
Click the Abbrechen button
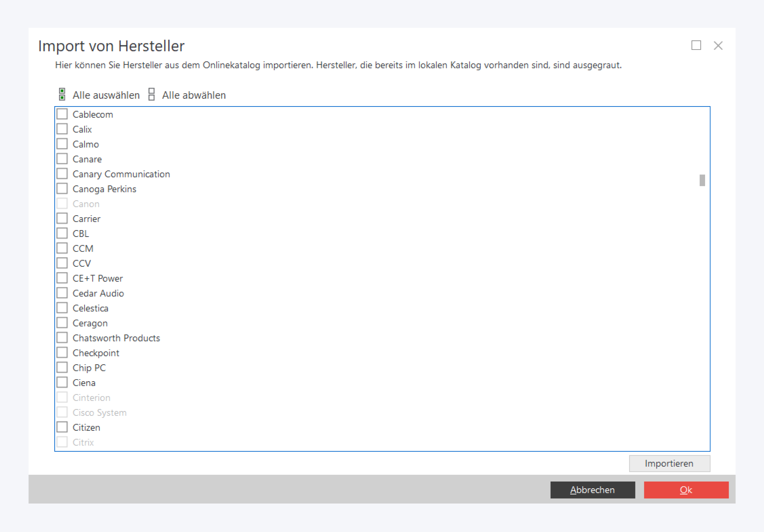(x=592, y=490)
